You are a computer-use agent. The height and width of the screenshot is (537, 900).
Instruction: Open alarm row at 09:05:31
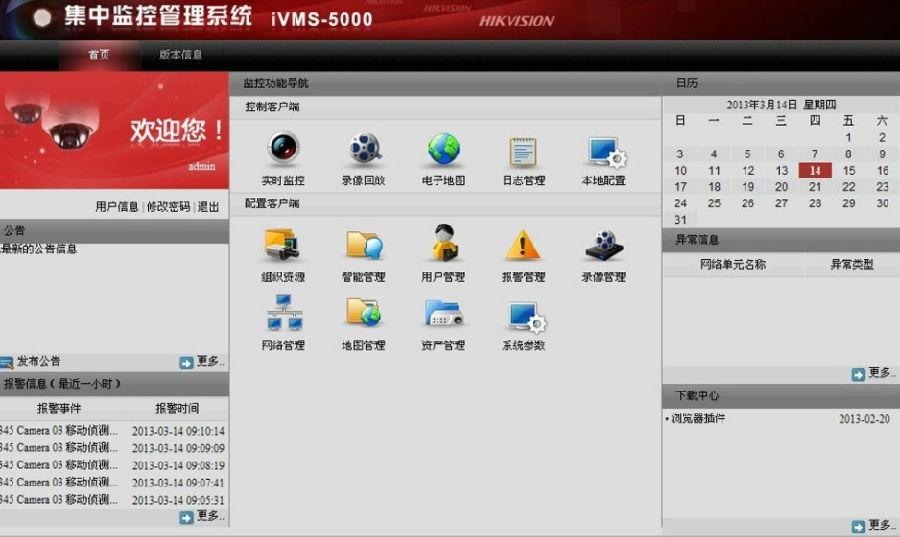(112, 500)
